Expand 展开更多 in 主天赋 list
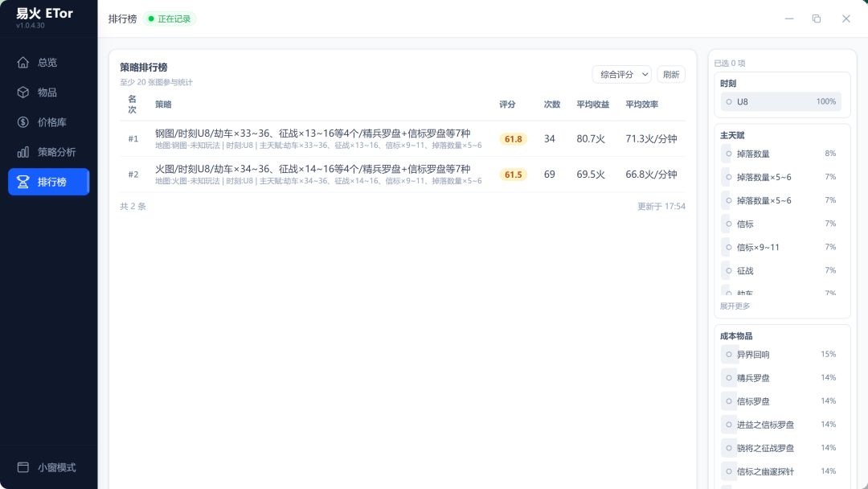The height and width of the screenshot is (489, 868). 735,306
